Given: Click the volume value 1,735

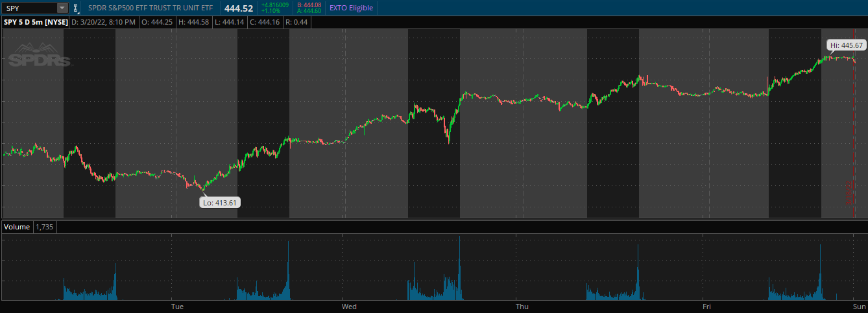Looking at the screenshot, I should pyautogui.click(x=45, y=227).
